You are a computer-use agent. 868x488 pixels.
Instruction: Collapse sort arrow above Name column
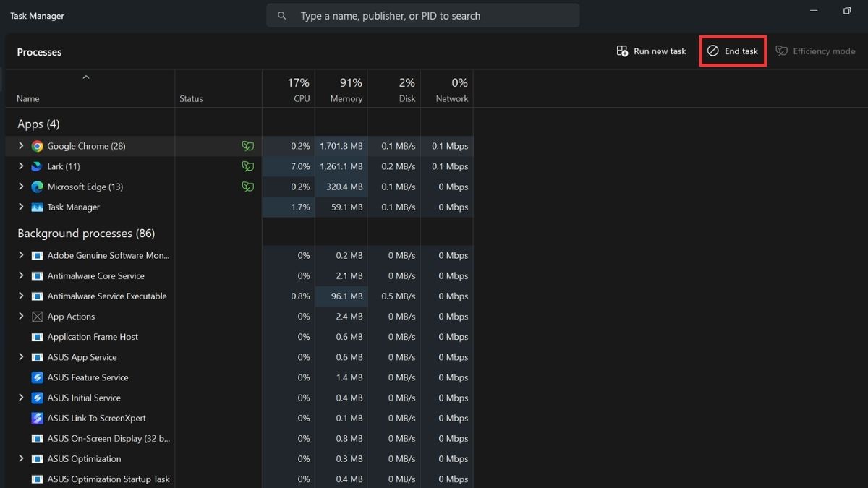(86, 77)
